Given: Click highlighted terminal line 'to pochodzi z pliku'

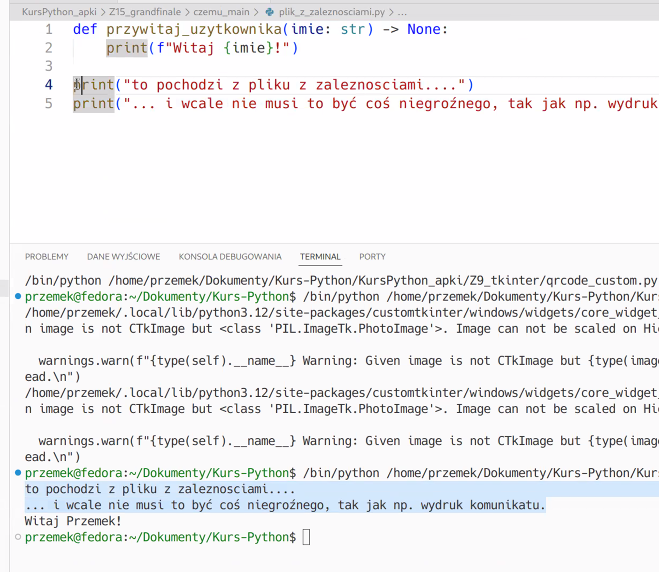Looking at the screenshot, I should [160, 489].
